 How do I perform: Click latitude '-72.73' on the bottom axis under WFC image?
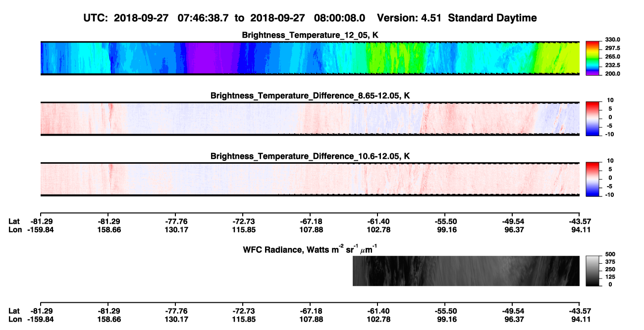click(x=243, y=311)
